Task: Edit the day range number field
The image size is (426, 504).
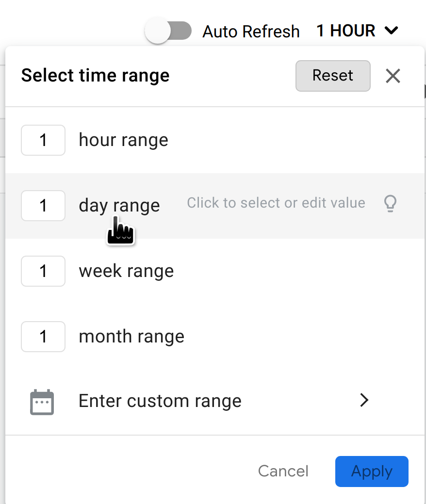Action: (x=43, y=206)
